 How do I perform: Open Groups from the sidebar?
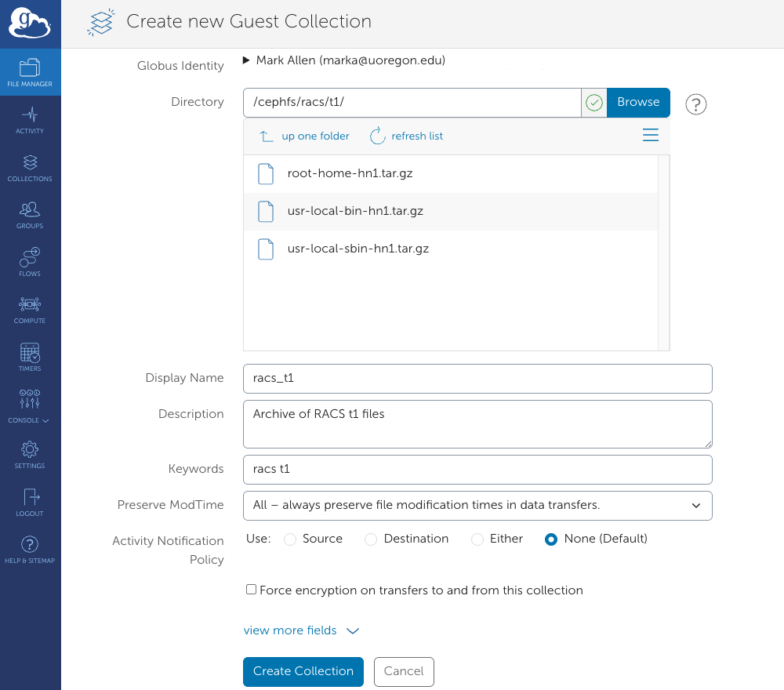(31, 214)
